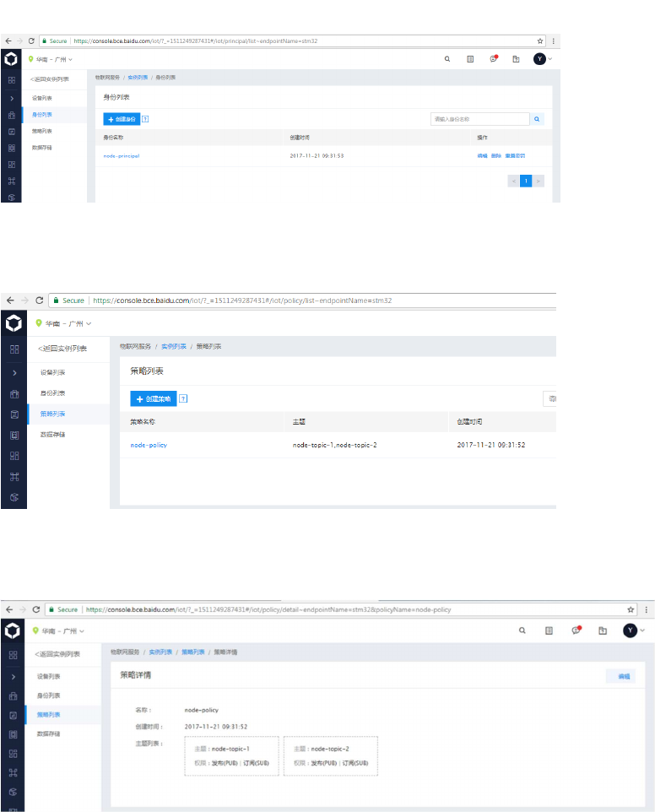Open region dropdown 华南-广州 on 身份列表 page
Viewport: 655px width, 812px height.
[51, 60]
